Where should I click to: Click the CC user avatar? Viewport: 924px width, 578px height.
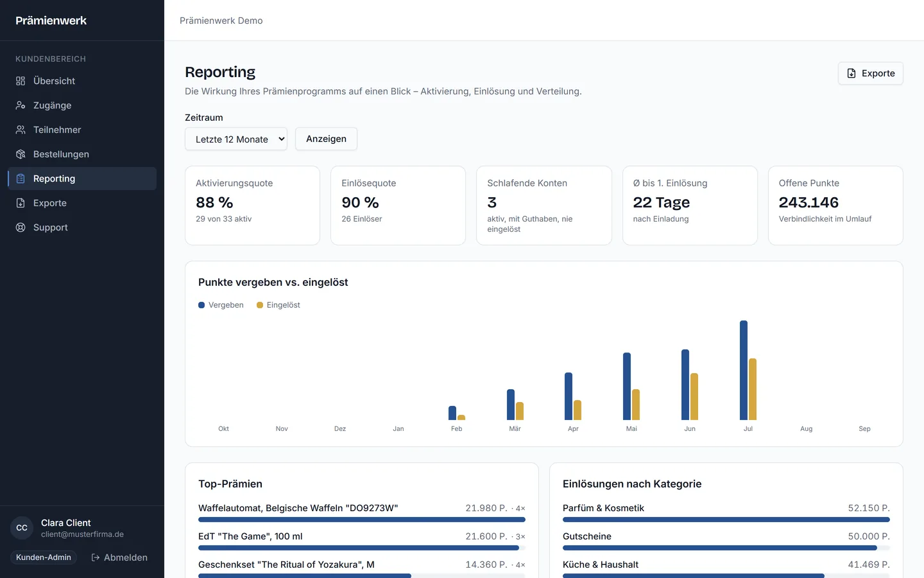point(22,528)
